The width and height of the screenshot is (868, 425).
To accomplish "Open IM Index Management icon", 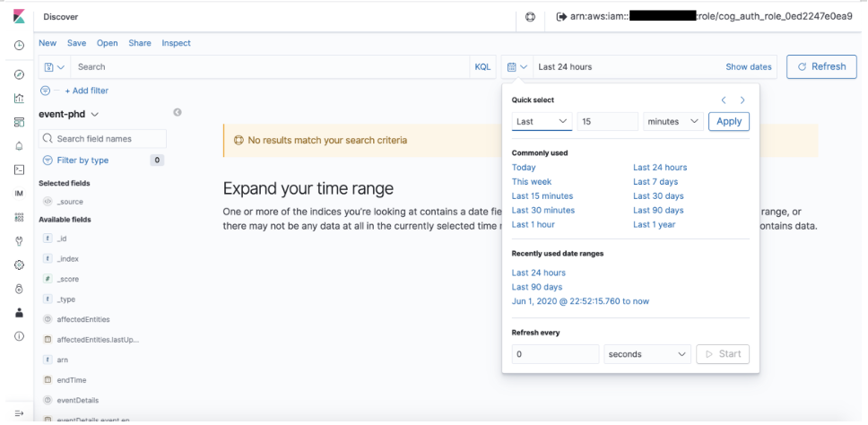I will tap(19, 194).
